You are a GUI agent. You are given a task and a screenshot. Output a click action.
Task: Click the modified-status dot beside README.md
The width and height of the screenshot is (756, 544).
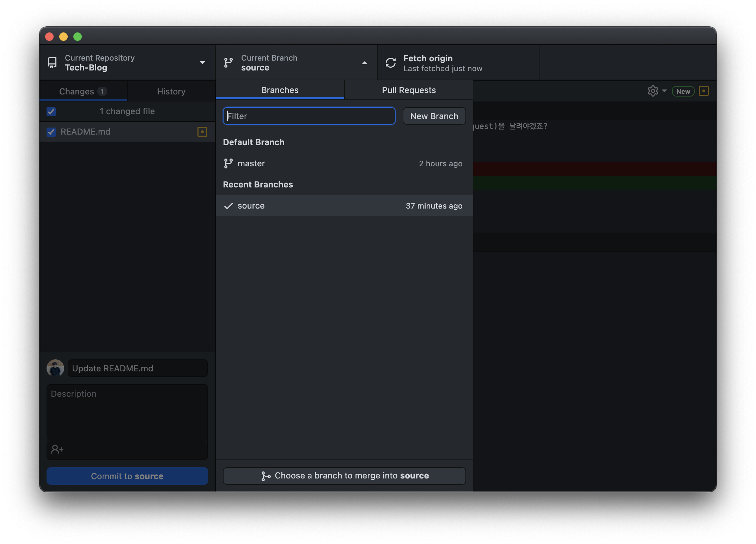[202, 132]
